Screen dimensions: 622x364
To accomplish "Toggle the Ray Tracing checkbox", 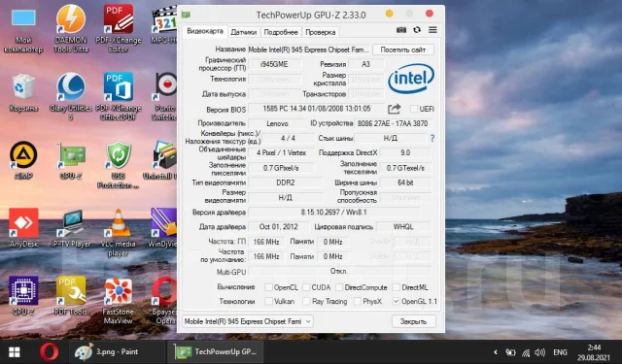I will point(306,302).
